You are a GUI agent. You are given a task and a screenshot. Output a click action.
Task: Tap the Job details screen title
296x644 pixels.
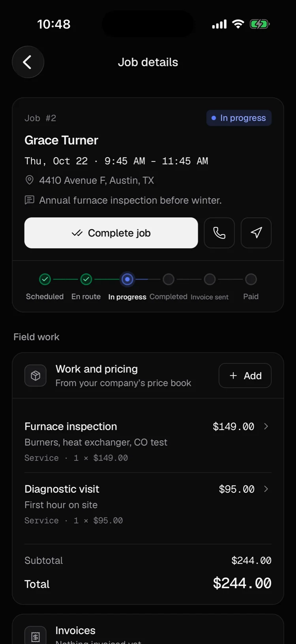pyautogui.click(x=148, y=62)
